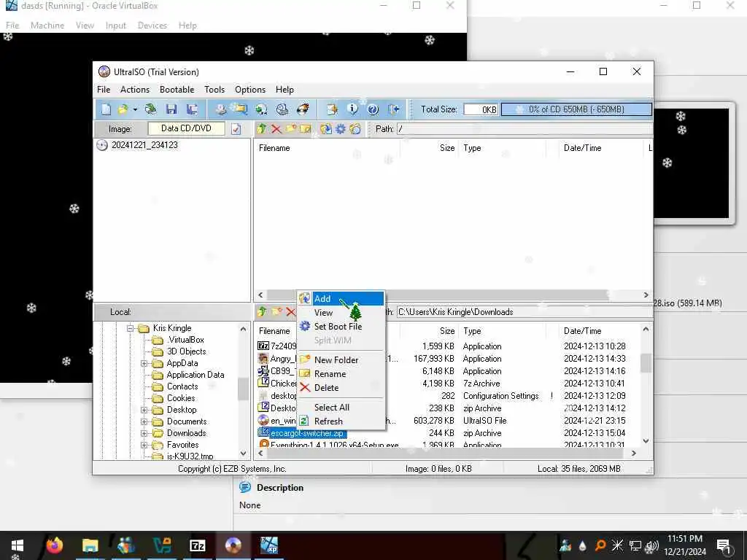
Task: Click the local pane New Folder icon
Action: 276,312
